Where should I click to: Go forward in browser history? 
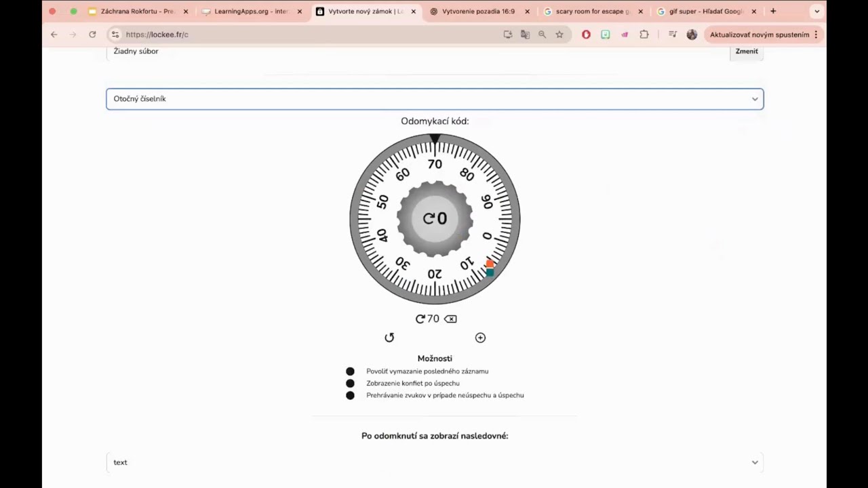point(73,35)
